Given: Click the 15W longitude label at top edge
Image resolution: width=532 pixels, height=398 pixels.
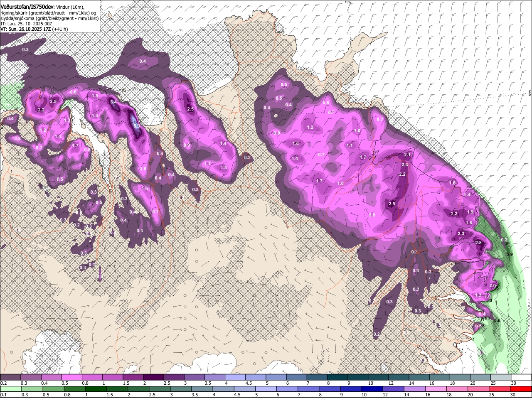Looking at the screenshot, I should pyautogui.click(x=348, y=2).
